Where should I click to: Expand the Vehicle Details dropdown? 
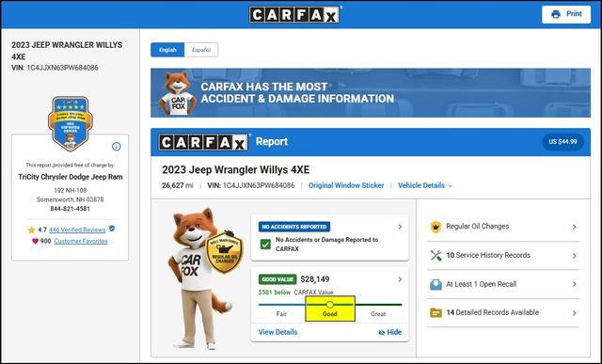point(425,185)
